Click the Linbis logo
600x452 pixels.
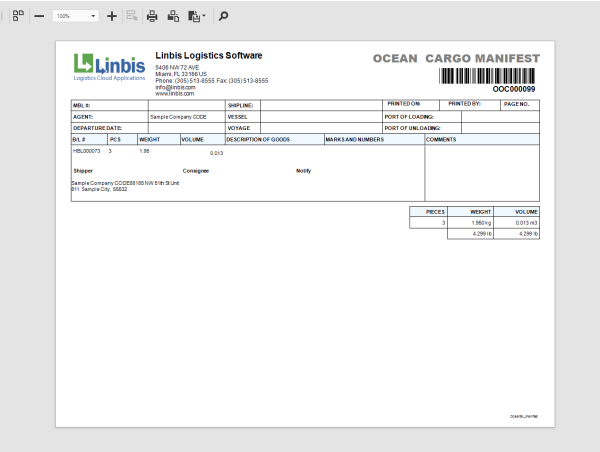[x=109, y=67]
